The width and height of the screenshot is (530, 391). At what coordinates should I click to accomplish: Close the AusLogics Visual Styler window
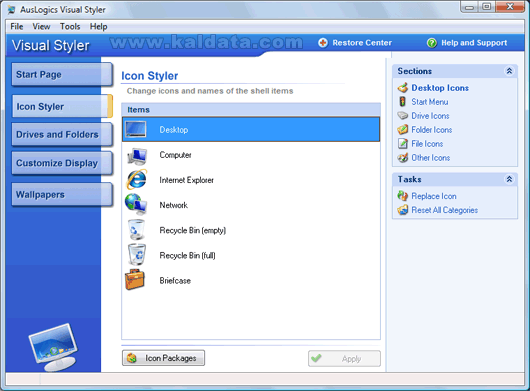(x=510, y=7)
